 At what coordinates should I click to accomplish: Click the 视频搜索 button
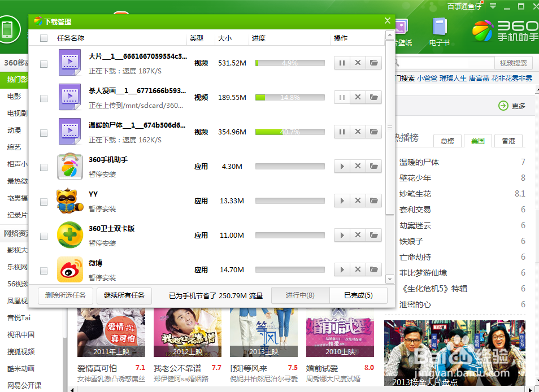click(x=513, y=63)
